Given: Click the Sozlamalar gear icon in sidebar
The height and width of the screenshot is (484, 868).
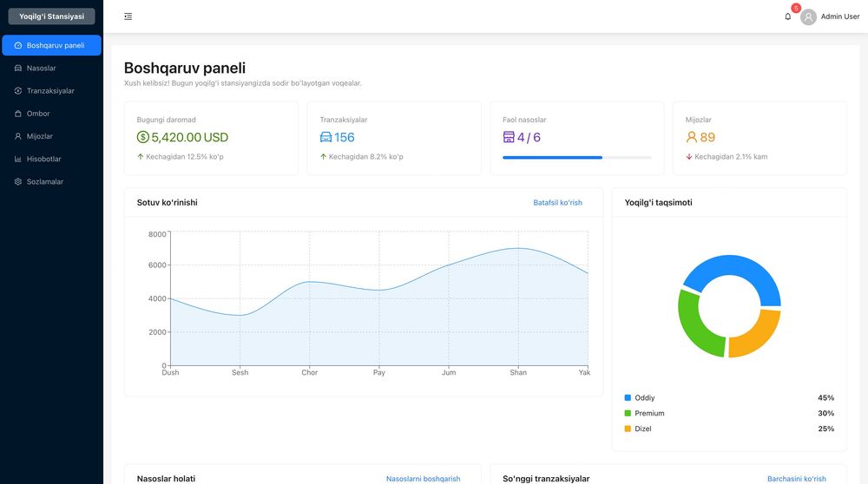Looking at the screenshot, I should point(18,181).
